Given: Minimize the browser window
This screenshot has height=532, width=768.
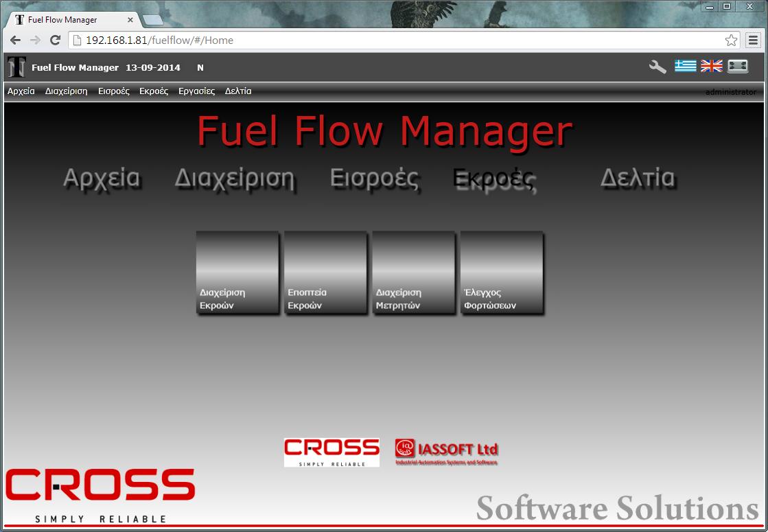Looking at the screenshot, I should click(710, 6).
